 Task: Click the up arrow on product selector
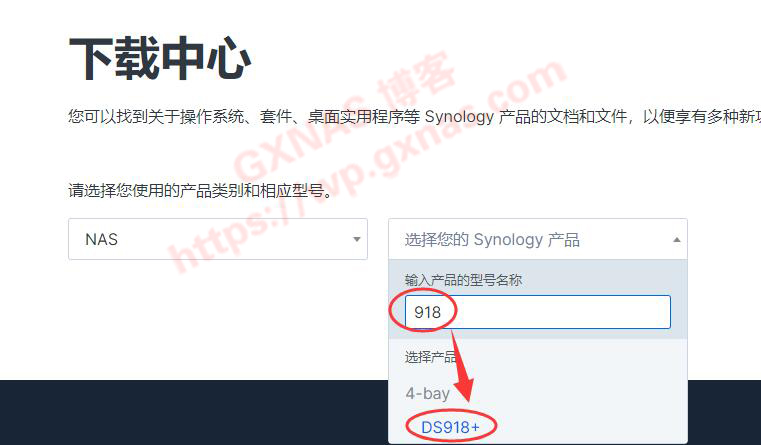click(677, 239)
